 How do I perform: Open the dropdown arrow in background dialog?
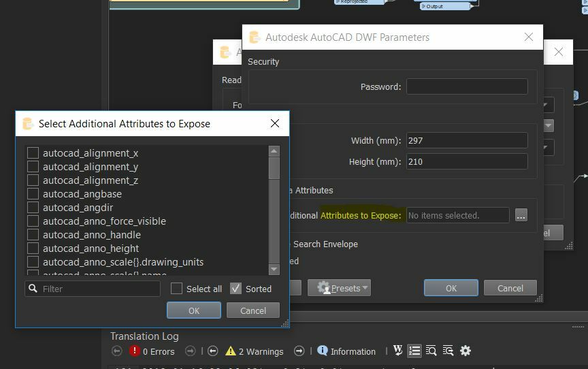pyautogui.click(x=549, y=125)
